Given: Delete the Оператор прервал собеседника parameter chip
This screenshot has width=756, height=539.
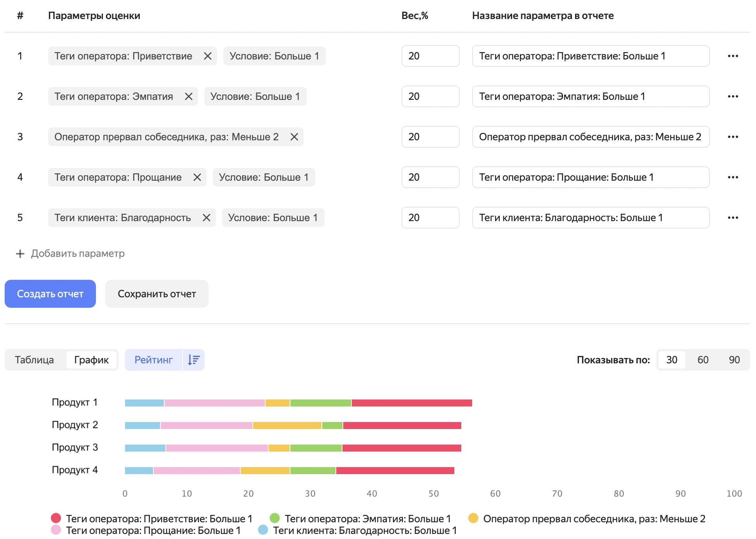Looking at the screenshot, I should [x=294, y=137].
